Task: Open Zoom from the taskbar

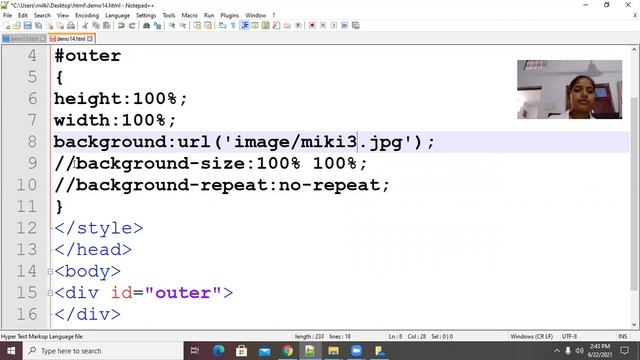Action: click(x=356, y=351)
